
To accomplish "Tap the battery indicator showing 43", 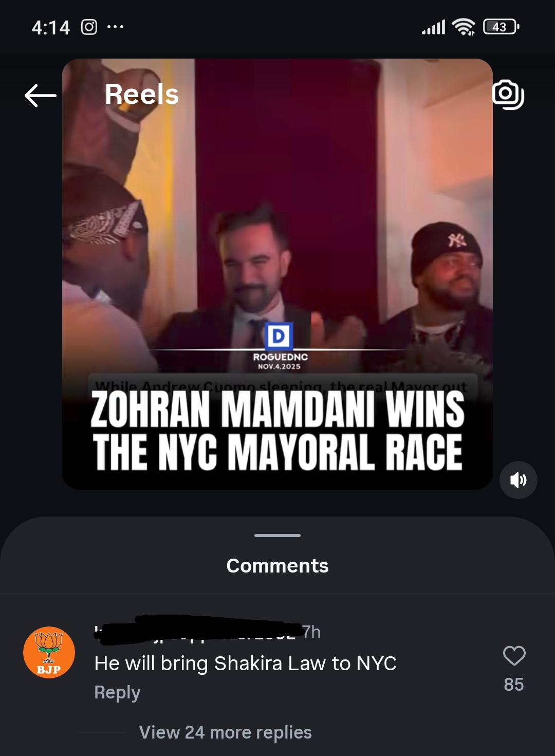I will [501, 27].
